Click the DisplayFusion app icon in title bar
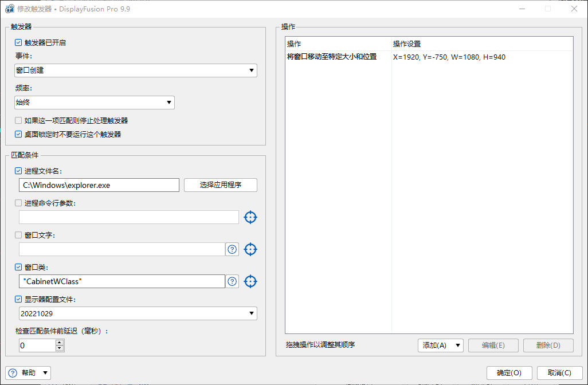The image size is (588, 385). pyautogui.click(x=10, y=9)
